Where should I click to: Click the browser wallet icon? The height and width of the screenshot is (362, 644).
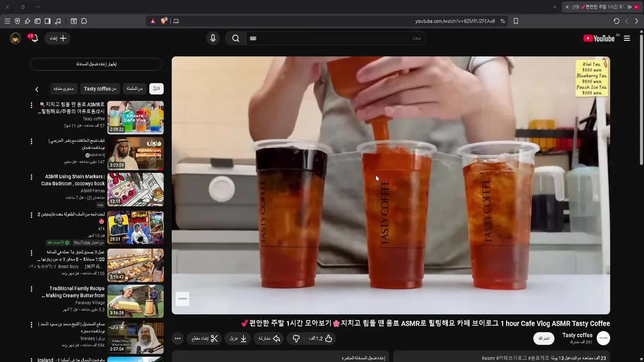coord(37,21)
